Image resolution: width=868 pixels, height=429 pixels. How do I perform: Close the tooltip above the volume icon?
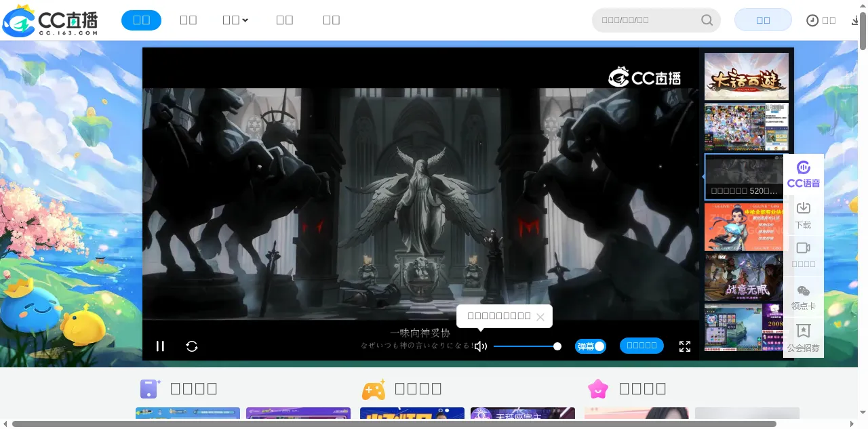point(540,316)
